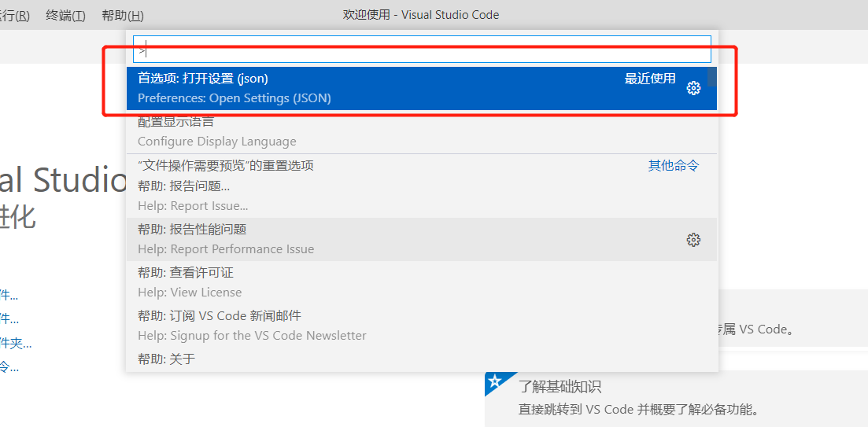Viewport: 868px width, 427px height.
Task: Open the 了解基础知识 walkthrough card
Action: point(677,398)
